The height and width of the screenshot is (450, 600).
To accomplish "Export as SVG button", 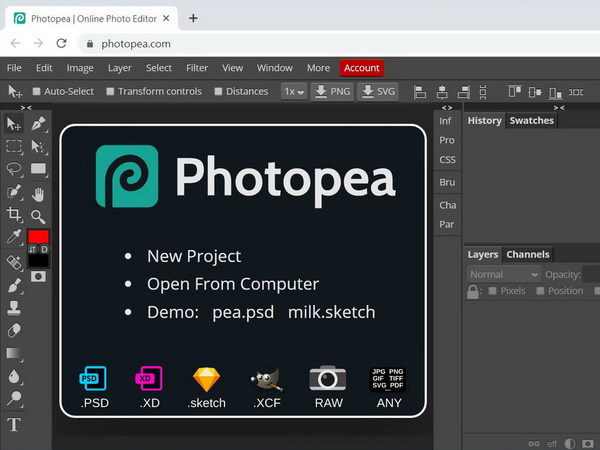I will coord(378,91).
